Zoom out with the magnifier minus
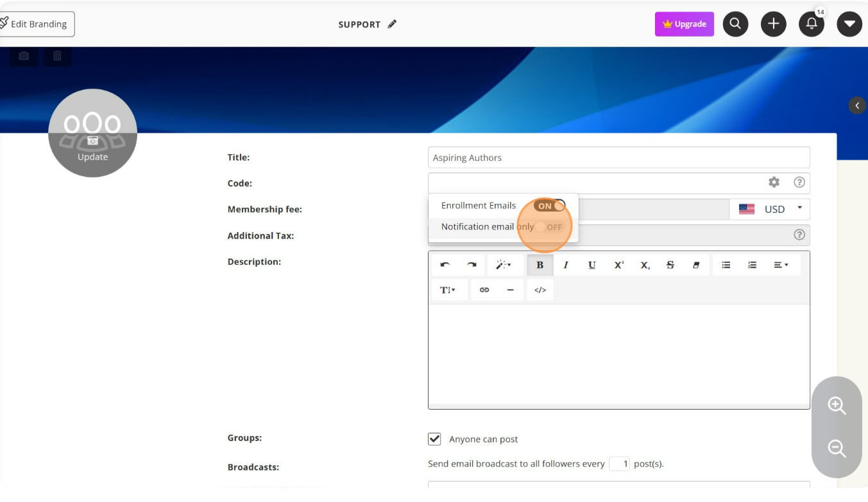This screenshot has width=868, height=502. pyautogui.click(x=837, y=448)
